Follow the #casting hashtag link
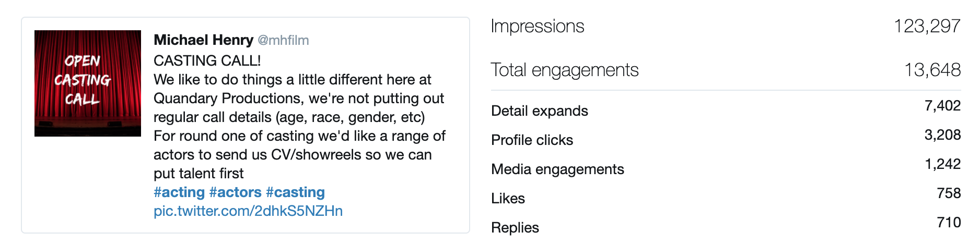Viewport: 980px width, 244px height. point(295,192)
